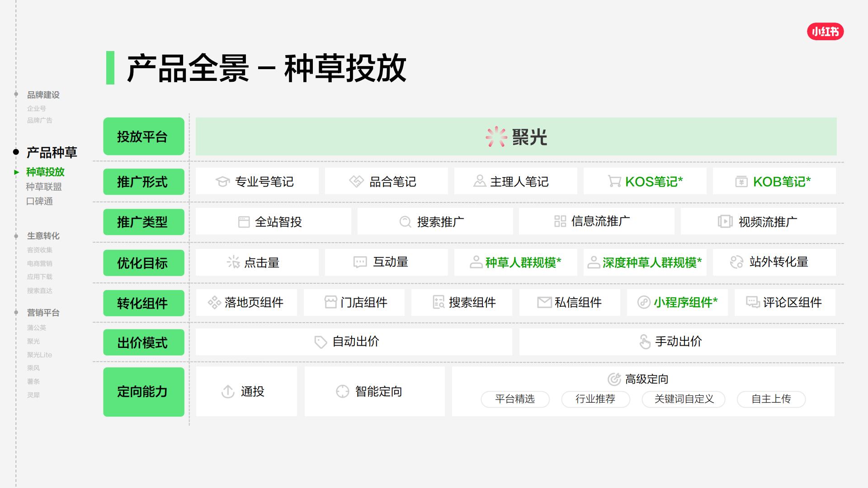Click the 定向能力 green label

(x=144, y=392)
